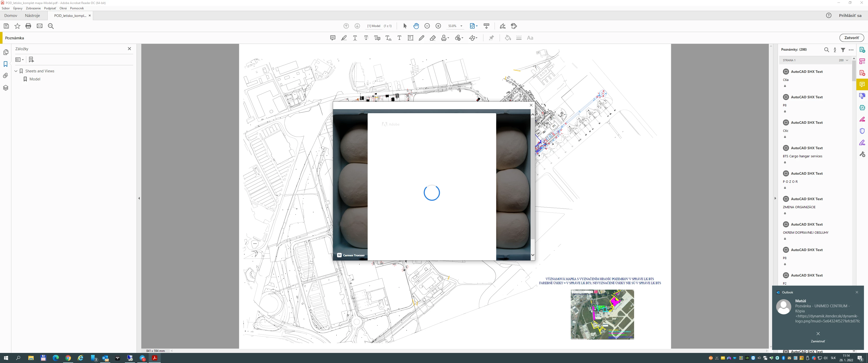Toggle the keep tool selected pin
Viewport: 868px width, 363px height.
[x=491, y=38]
